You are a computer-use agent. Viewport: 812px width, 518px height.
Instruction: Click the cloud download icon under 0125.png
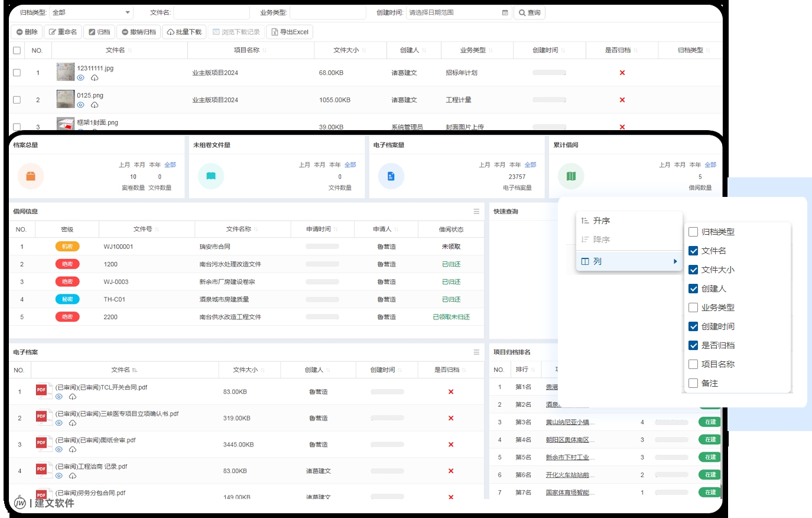pos(95,105)
